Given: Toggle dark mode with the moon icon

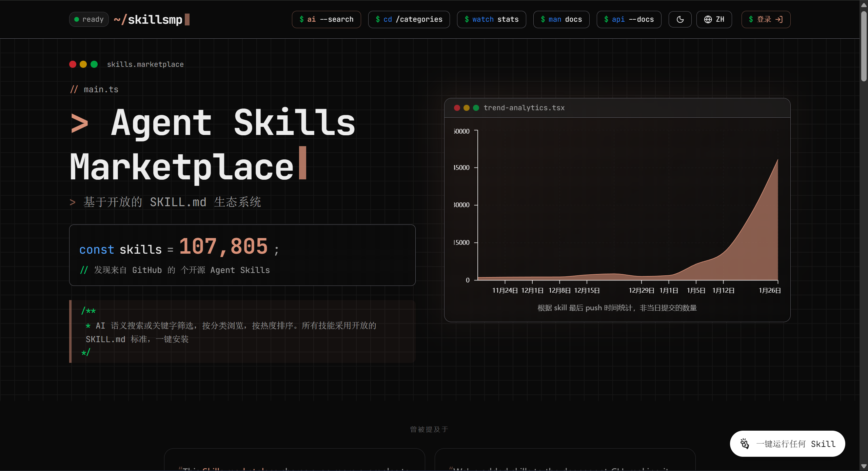Looking at the screenshot, I should 680,19.
